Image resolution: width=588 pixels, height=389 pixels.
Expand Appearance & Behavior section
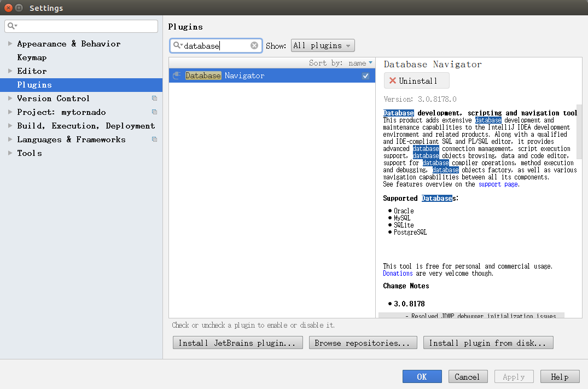pyautogui.click(x=10, y=44)
